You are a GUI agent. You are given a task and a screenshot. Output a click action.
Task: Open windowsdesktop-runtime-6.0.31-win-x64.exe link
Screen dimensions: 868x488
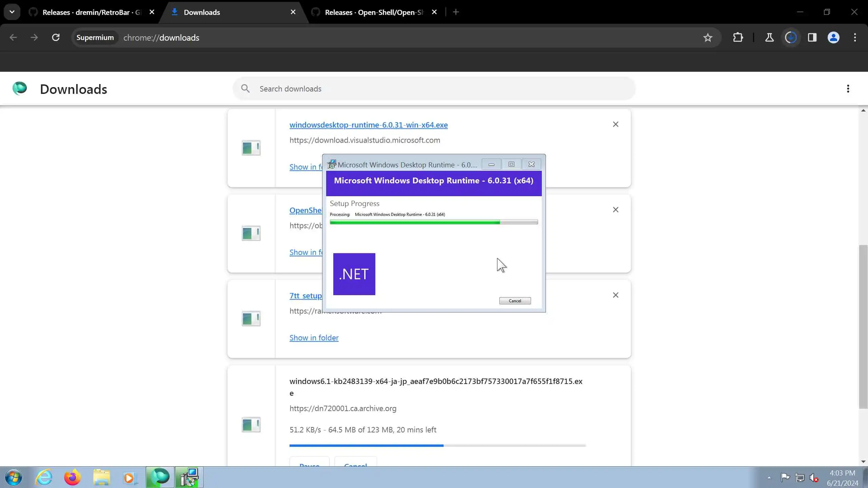tap(368, 125)
